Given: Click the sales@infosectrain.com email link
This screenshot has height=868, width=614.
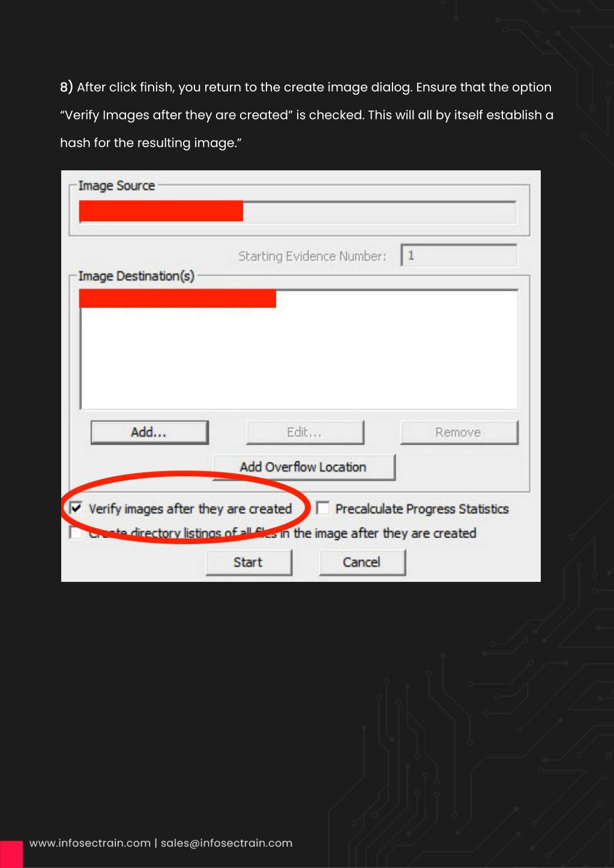Looking at the screenshot, I should pyautogui.click(x=226, y=843).
